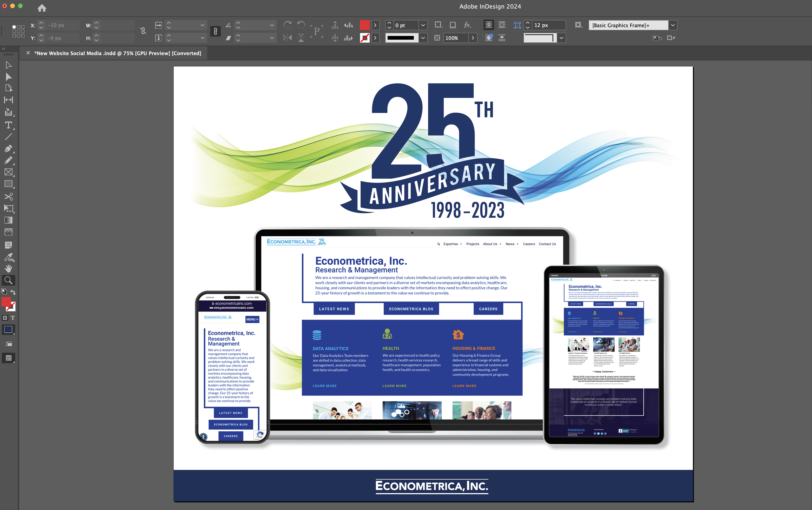This screenshot has height=510, width=812.
Task: Click the Rotate 90° clockwise icon
Action: pyautogui.click(x=288, y=25)
